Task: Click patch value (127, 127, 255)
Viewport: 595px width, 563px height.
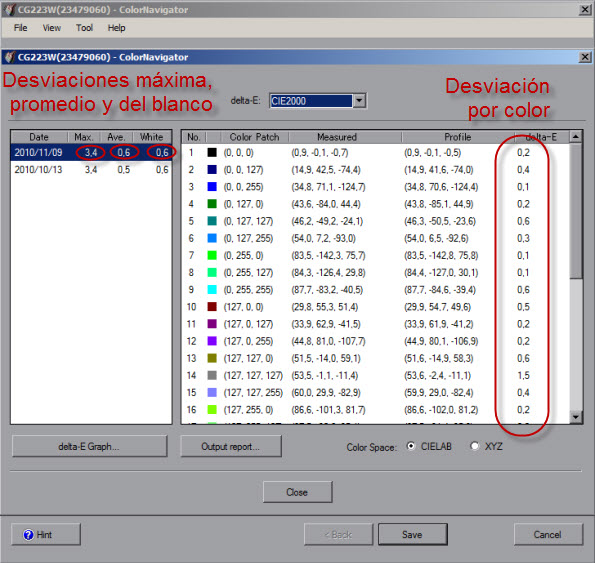Action: coord(253,393)
